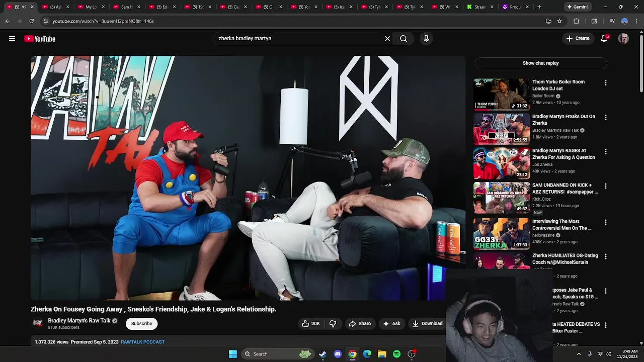Screen dimensions: 644x362
Task: Open options for Interviewing Most Controversial Men video
Action: tap(606, 222)
